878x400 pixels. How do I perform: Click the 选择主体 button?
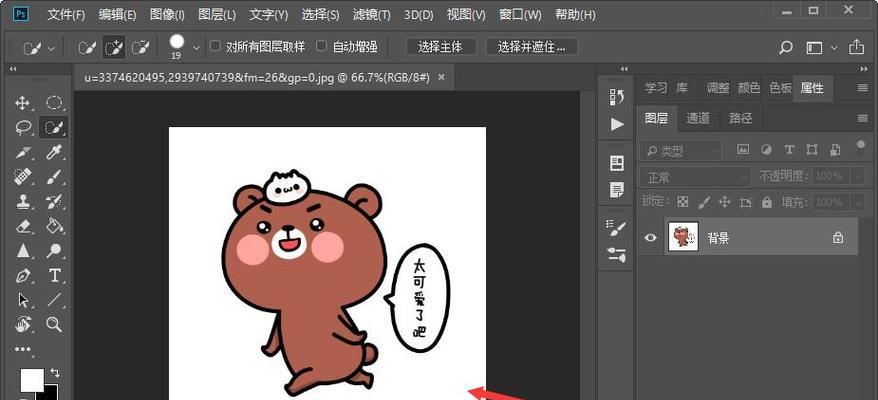point(440,47)
